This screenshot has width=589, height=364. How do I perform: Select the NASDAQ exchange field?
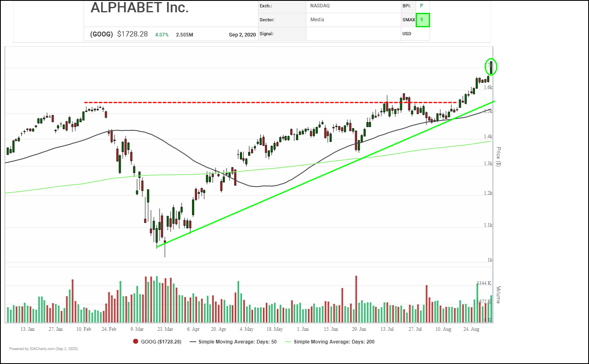[320, 6]
